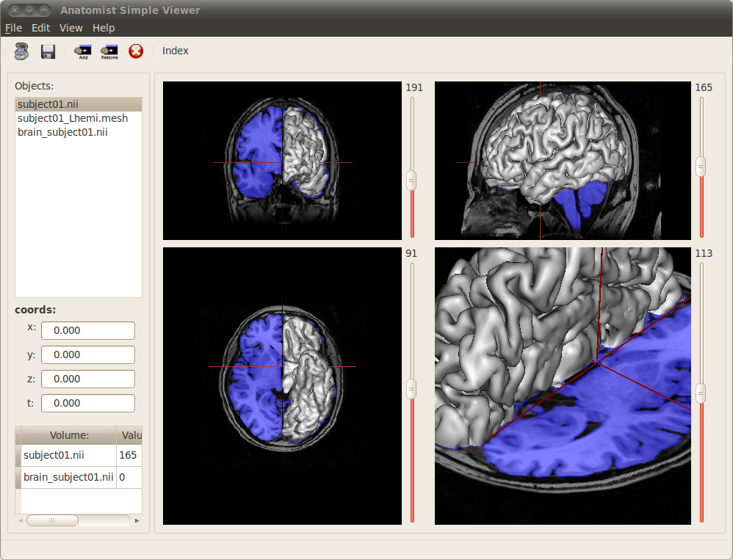Save the session with the floppy disk icon
733x560 pixels.
[48, 51]
